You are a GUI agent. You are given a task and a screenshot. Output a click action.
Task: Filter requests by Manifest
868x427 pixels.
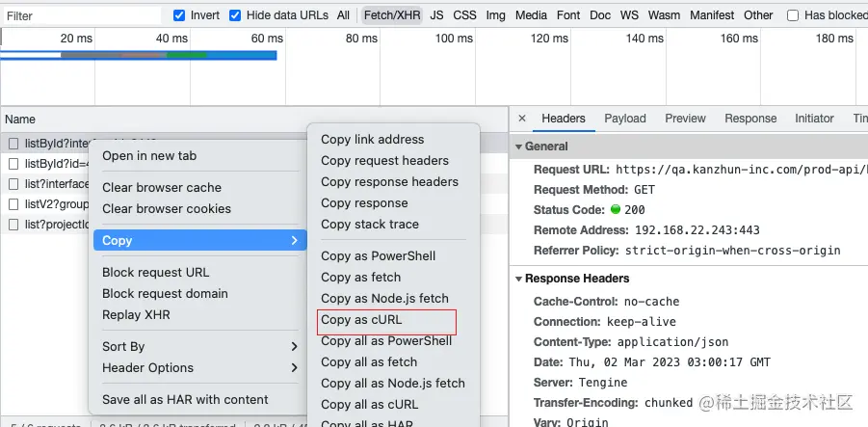(x=712, y=15)
